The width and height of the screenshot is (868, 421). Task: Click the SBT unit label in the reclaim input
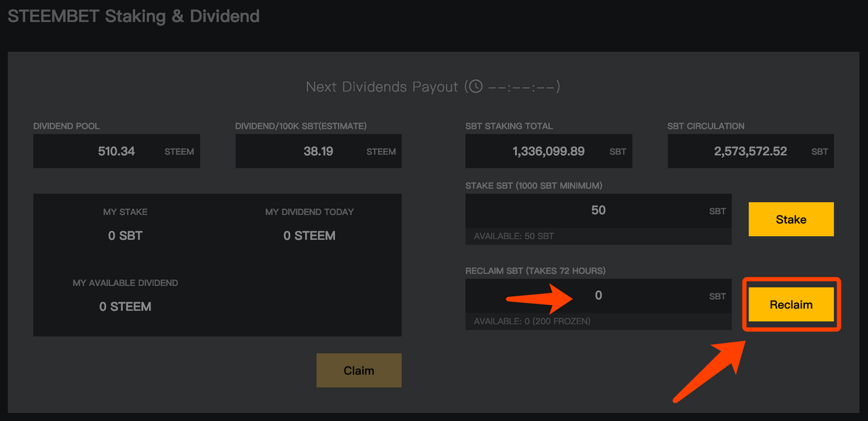[717, 296]
